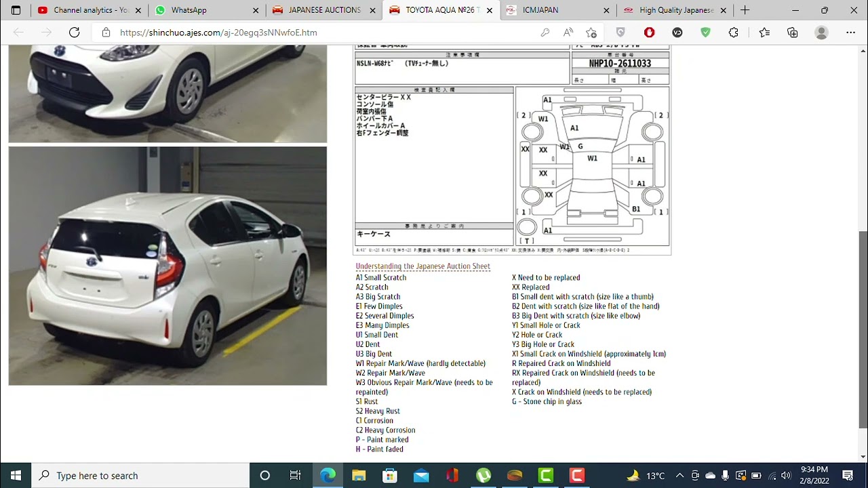
Task: Open the Extensions puzzle-piece icon
Action: [733, 33]
